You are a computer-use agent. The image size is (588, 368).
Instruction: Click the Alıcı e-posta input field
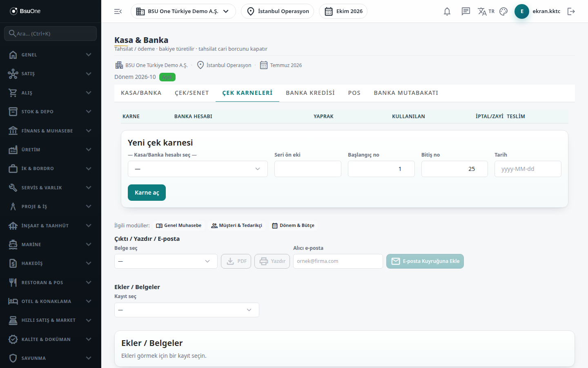click(x=338, y=261)
